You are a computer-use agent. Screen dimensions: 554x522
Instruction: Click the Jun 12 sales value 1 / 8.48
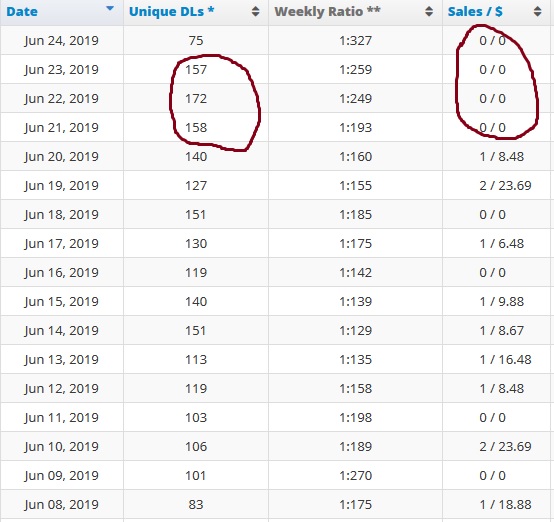pyautogui.click(x=502, y=388)
